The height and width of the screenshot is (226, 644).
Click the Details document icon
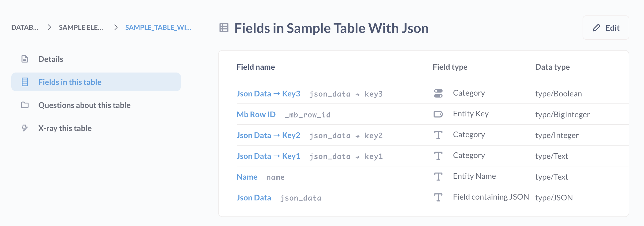coord(25,59)
